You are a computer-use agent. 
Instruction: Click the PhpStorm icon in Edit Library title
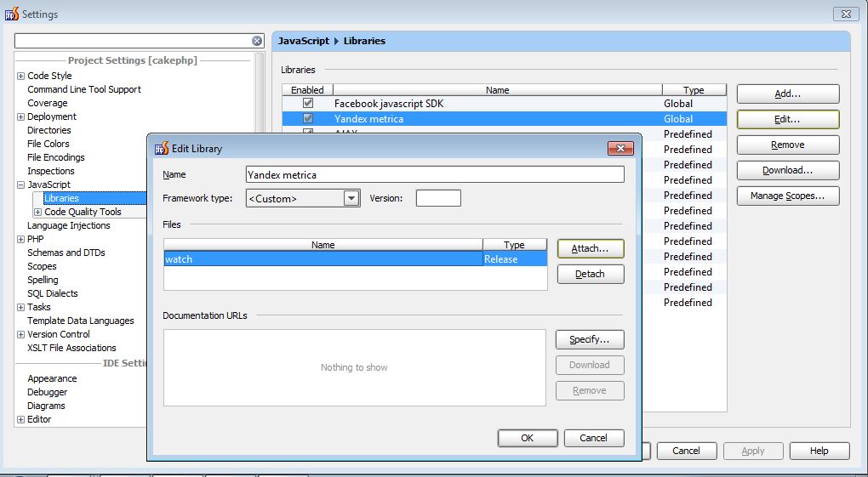coord(162,148)
